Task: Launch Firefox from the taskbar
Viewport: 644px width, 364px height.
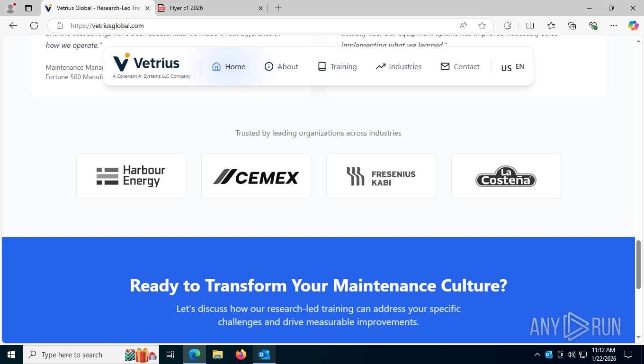Action: point(241,355)
